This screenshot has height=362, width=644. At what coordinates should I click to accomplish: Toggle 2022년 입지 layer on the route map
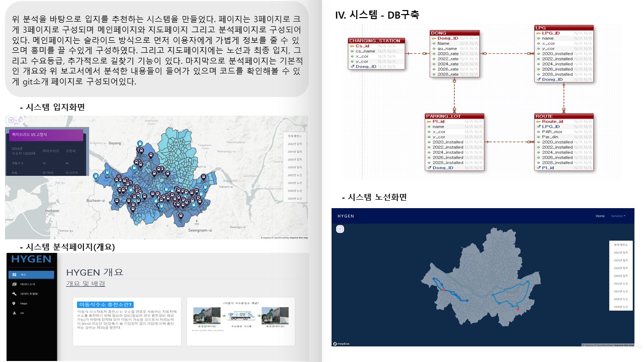620,252
